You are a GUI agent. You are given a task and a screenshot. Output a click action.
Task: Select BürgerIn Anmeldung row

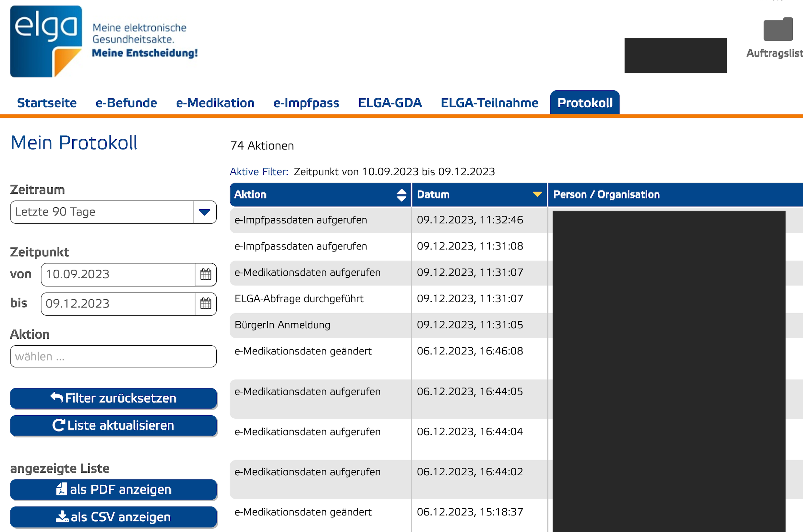[282, 325]
